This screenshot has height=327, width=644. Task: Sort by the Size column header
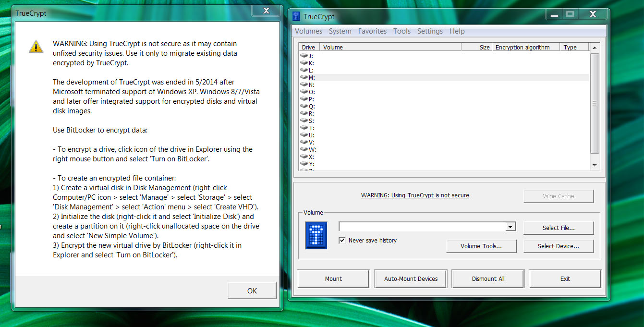click(x=477, y=47)
